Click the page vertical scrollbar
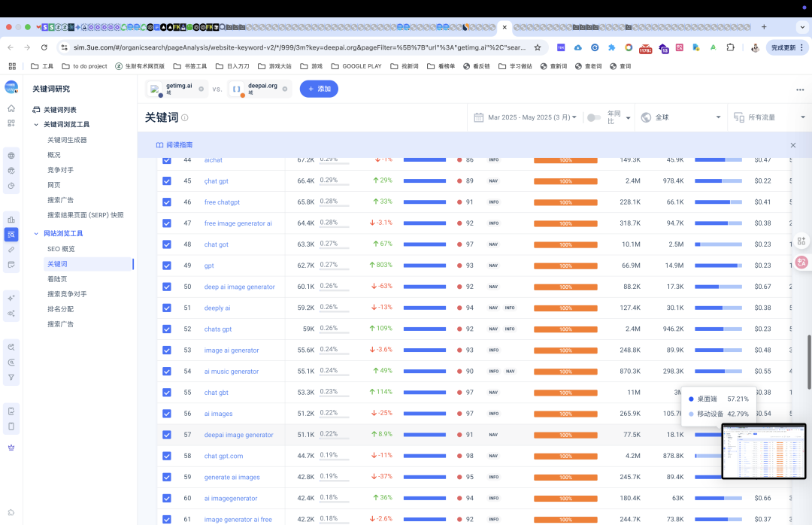The width and height of the screenshot is (812, 525). pyautogui.click(x=809, y=363)
